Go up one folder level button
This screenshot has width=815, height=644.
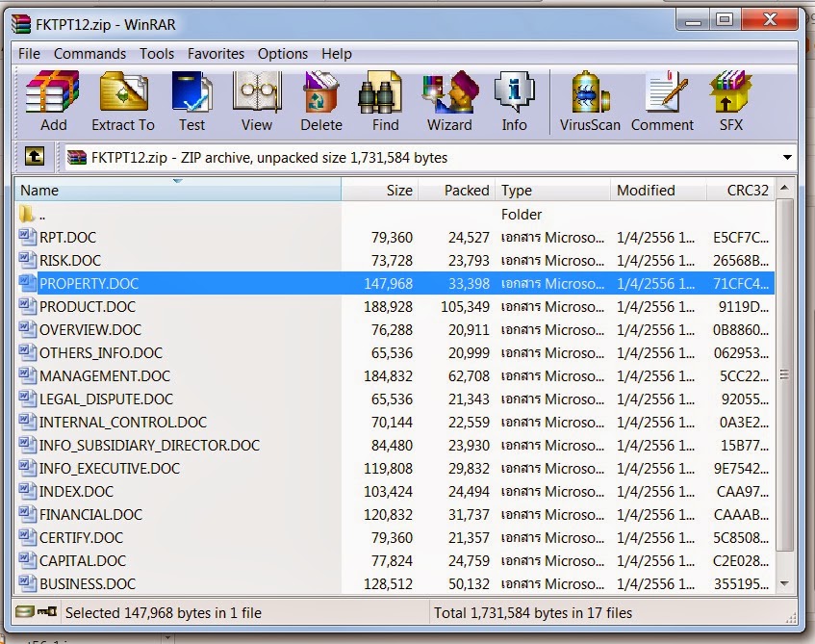click(x=35, y=156)
